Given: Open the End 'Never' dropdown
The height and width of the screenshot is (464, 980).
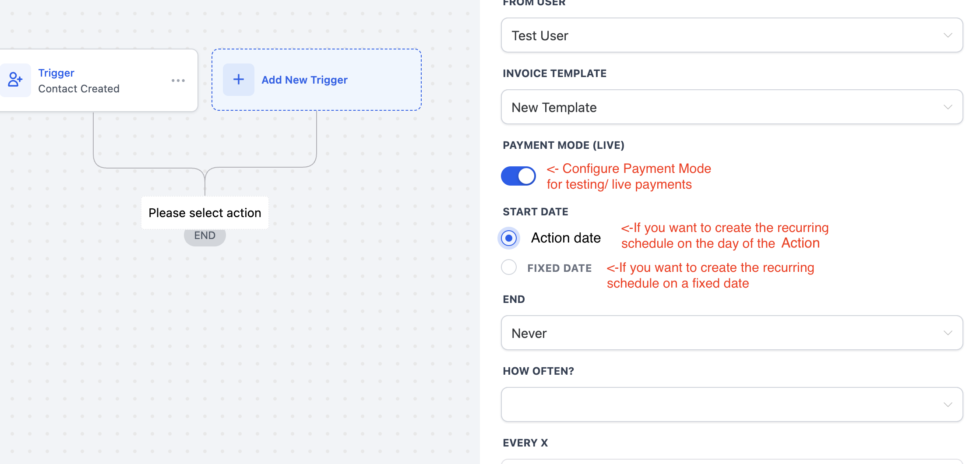Looking at the screenshot, I should 732,333.
